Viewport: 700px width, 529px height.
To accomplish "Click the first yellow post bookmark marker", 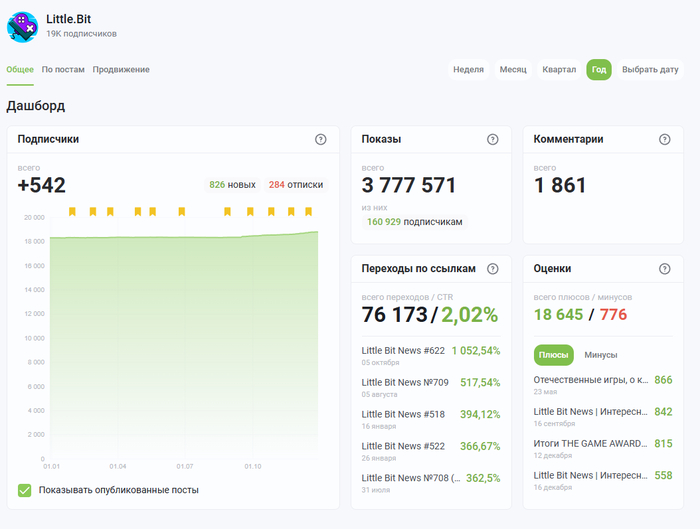I will tap(72, 211).
